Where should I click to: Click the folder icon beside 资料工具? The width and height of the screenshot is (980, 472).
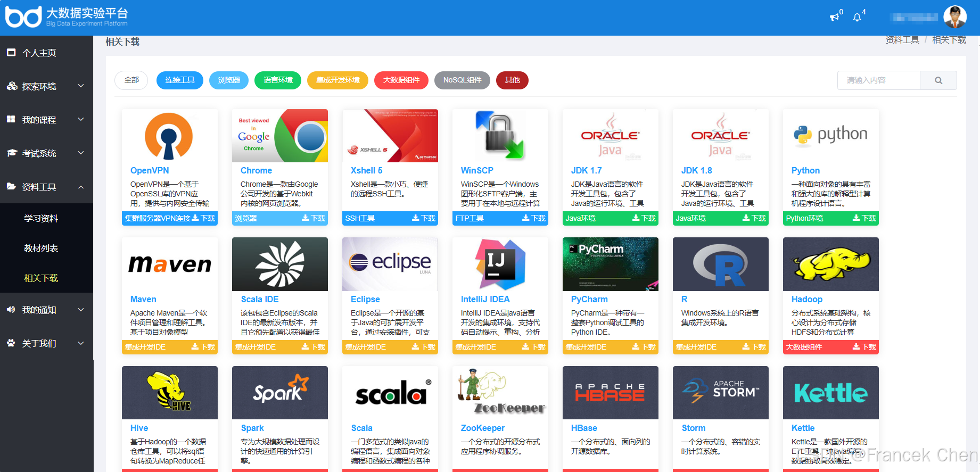tap(11, 186)
